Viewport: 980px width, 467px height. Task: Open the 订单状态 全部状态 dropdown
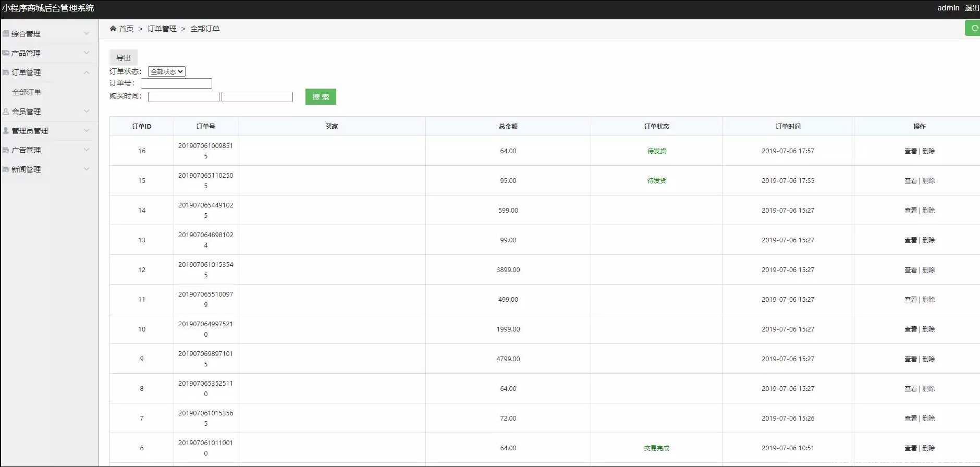(x=167, y=71)
